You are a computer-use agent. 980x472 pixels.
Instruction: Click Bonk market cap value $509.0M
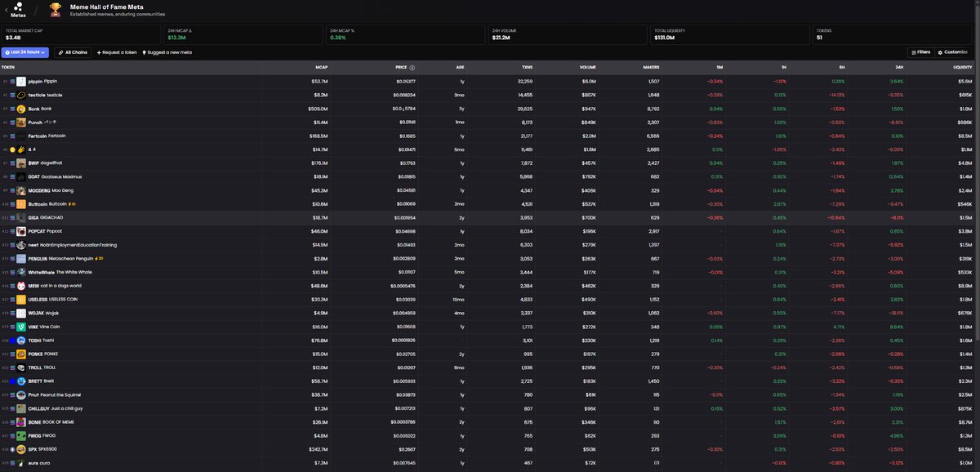tap(318, 109)
